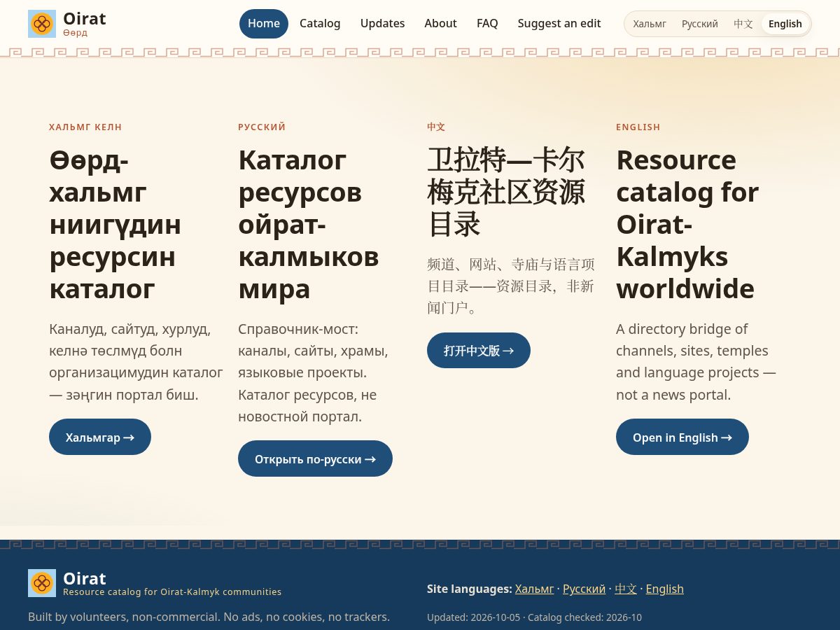Go to the Updates page

382,24
